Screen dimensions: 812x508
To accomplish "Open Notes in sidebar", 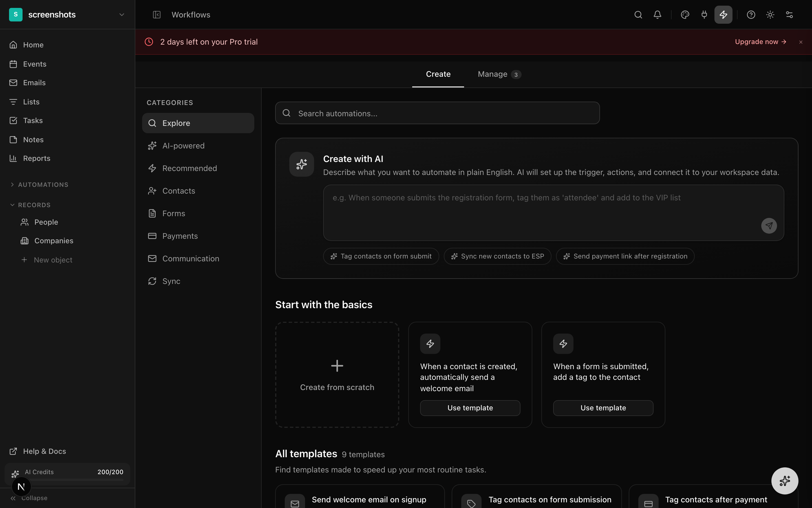I will tap(67, 139).
